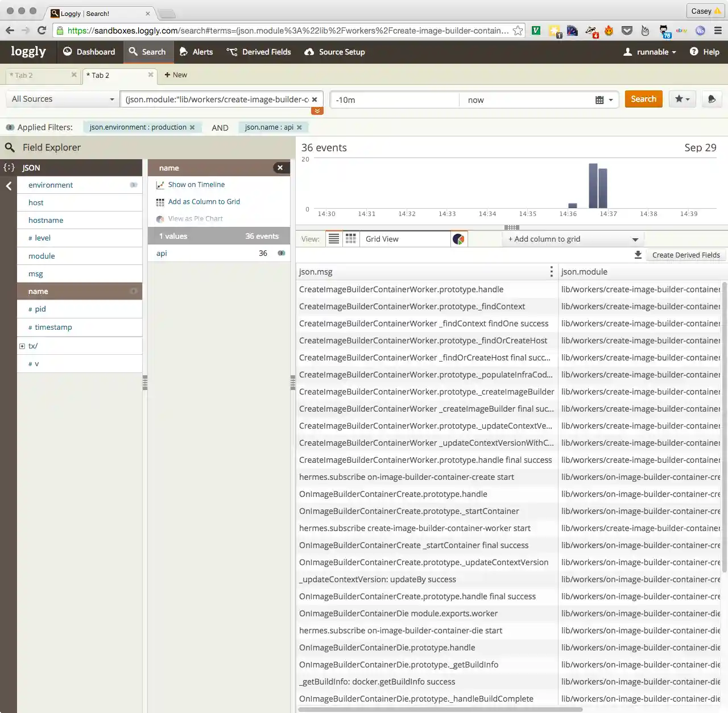Clear the search query with the X icon
728x713 pixels.
point(315,100)
